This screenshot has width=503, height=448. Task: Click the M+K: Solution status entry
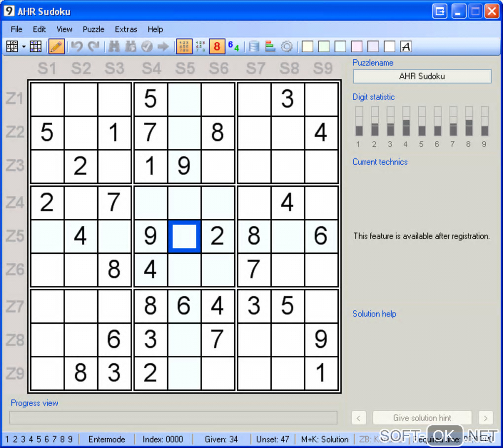pos(324,439)
